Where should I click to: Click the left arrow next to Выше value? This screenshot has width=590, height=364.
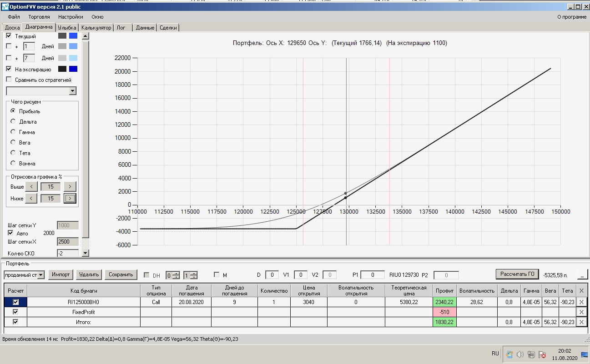pos(31,186)
